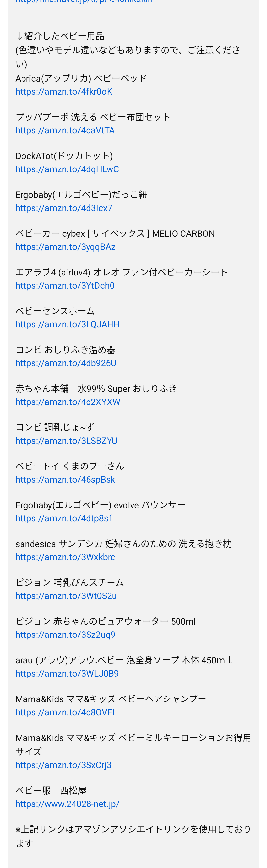Click the airluv4 stroller seat link amzn.to/3YtDch0

65,285
